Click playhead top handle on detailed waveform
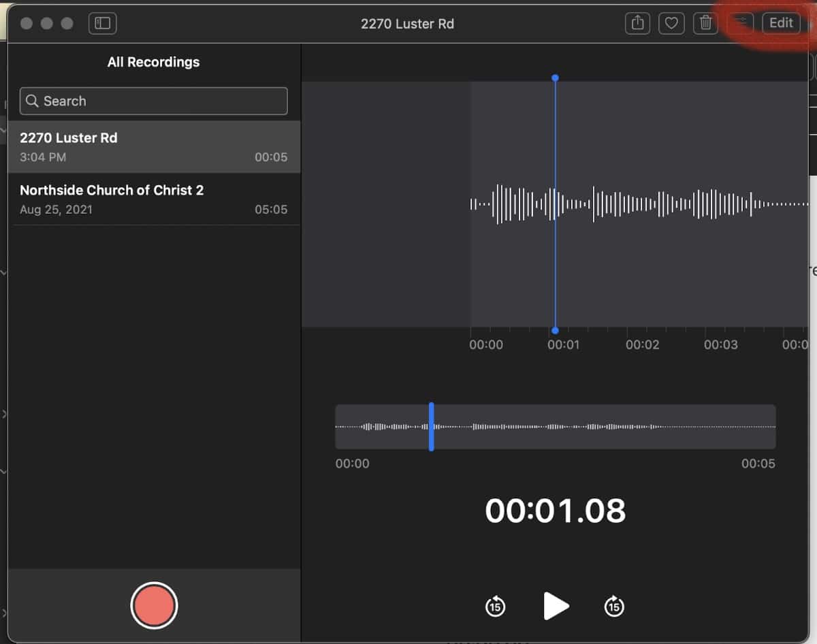 click(556, 78)
